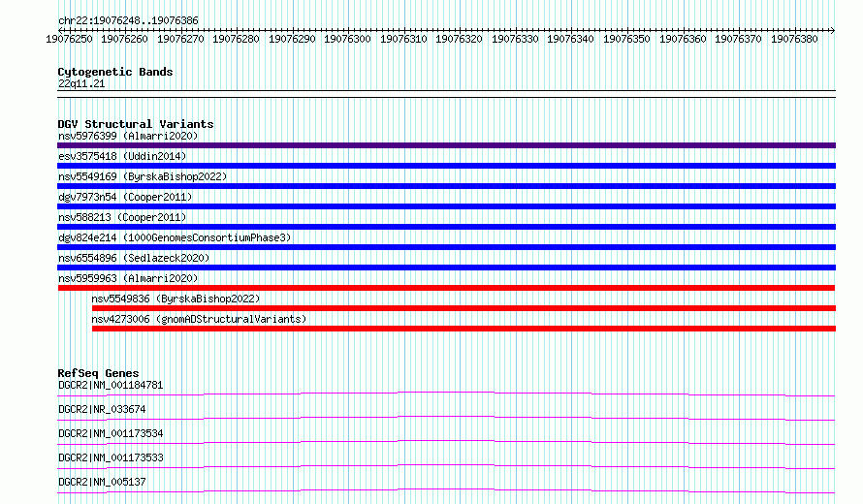Click ruler position 19076380
The width and height of the screenshot is (863, 504).
pos(794,39)
